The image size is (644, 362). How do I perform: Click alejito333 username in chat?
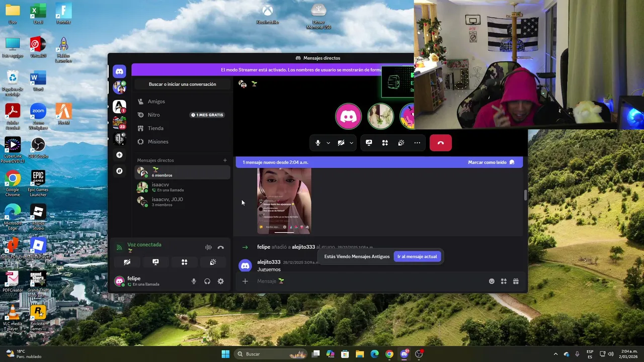(269, 262)
